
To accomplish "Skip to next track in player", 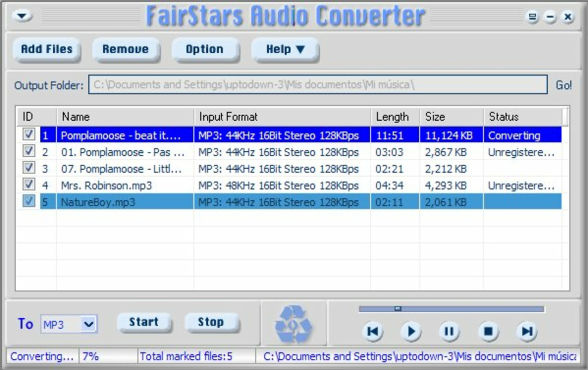I will pyautogui.click(x=527, y=331).
